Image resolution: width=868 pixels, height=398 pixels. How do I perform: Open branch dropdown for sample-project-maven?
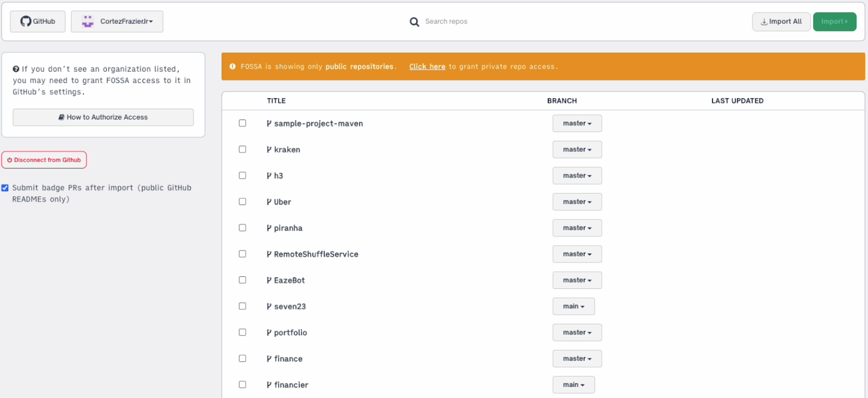coord(577,123)
